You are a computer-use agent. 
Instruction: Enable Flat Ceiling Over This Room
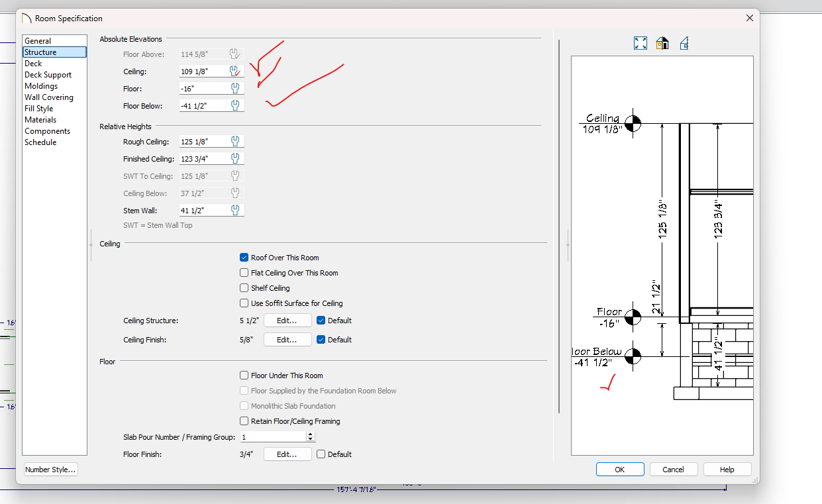click(244, 273)
